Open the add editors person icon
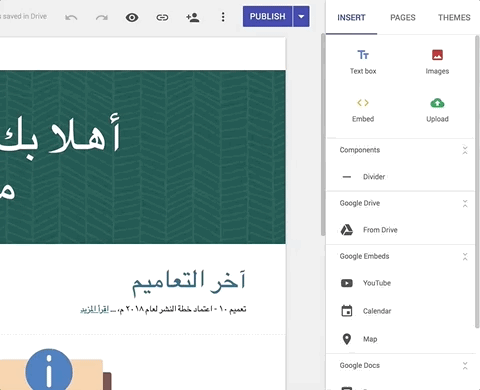Screen dimensions: 480x390 (193, 17)
